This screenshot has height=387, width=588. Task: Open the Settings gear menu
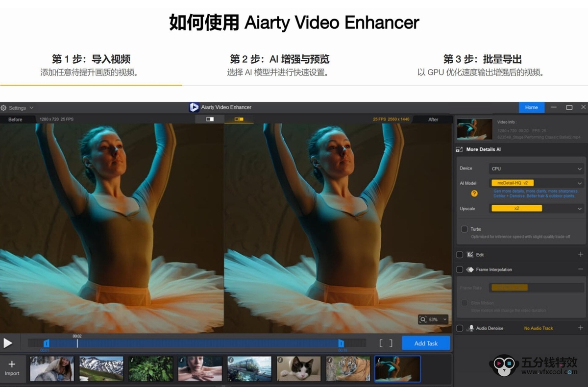[x=3, y=108]
